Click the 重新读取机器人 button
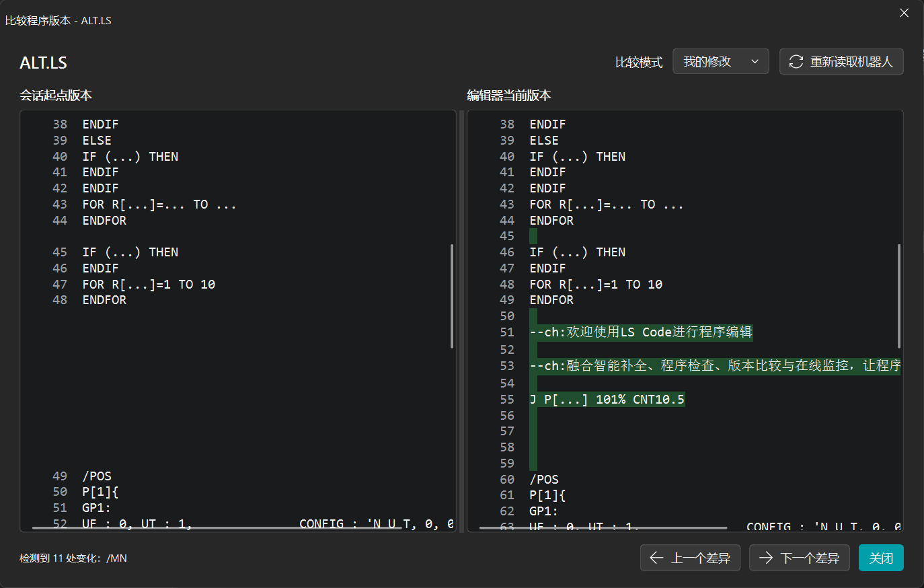 pos(841,62)
